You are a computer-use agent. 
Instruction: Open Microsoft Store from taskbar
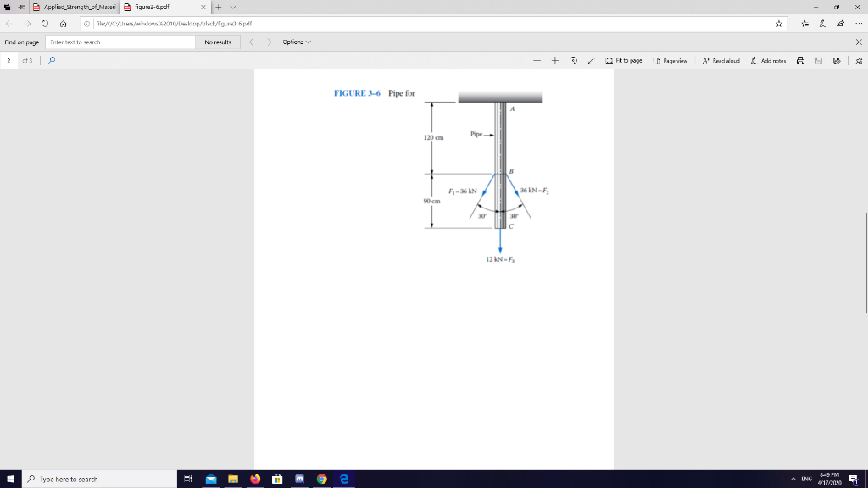tap(277, 480)
